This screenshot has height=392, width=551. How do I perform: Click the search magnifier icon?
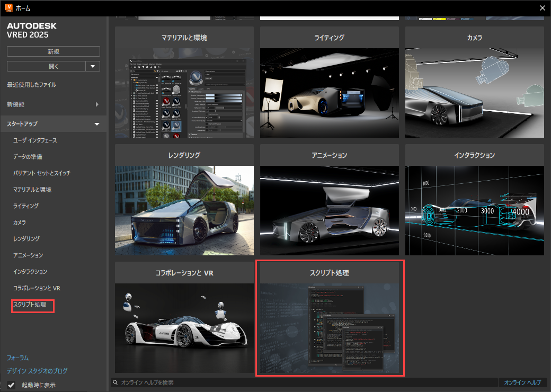coord(115,382)
